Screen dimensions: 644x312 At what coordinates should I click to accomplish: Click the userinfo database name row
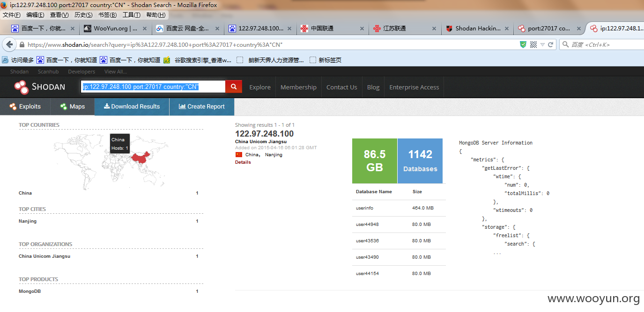(x=399, y=208)
